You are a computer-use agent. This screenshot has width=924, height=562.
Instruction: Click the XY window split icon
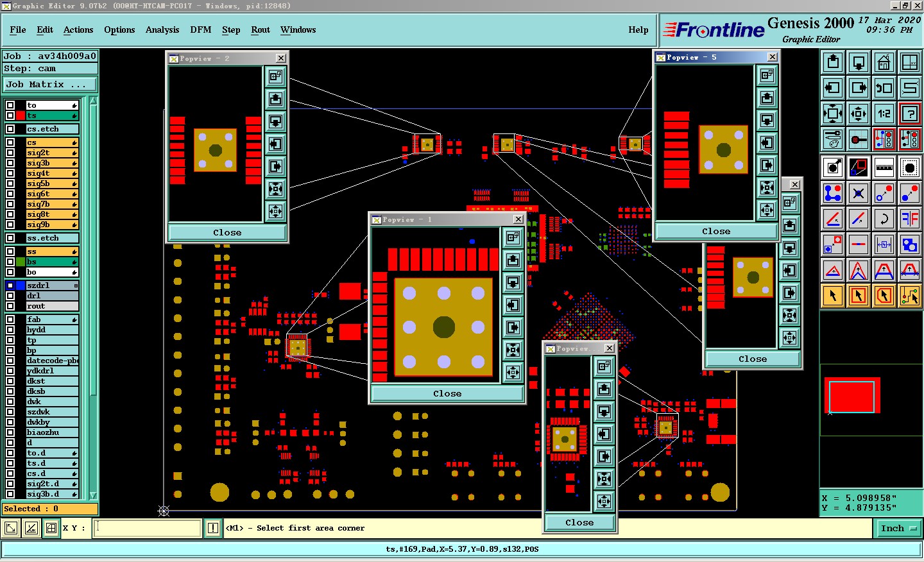pyautogui.click(x=910, y=62)
